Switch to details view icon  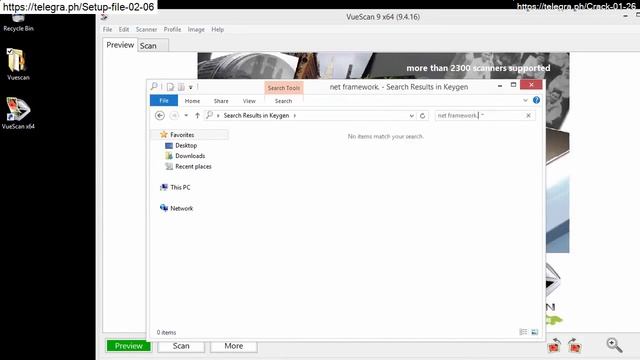[523, 332]
